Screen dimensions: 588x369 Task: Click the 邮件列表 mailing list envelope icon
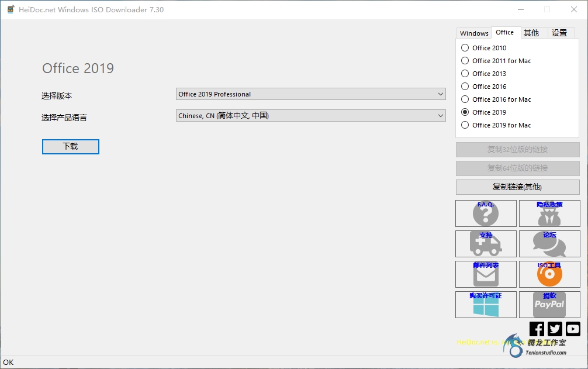pyautogui.click(x=486, y=274)
